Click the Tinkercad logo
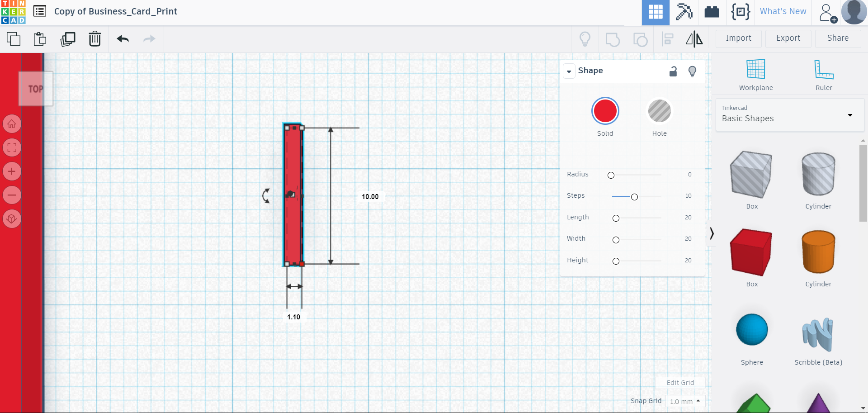Screen dimensions: 868x413 pos(13,12)
